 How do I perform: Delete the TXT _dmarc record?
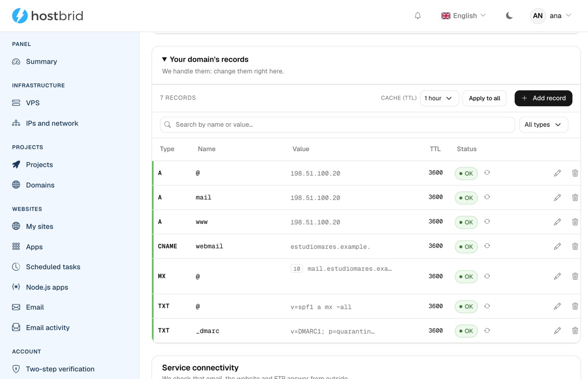click(575, 331)
